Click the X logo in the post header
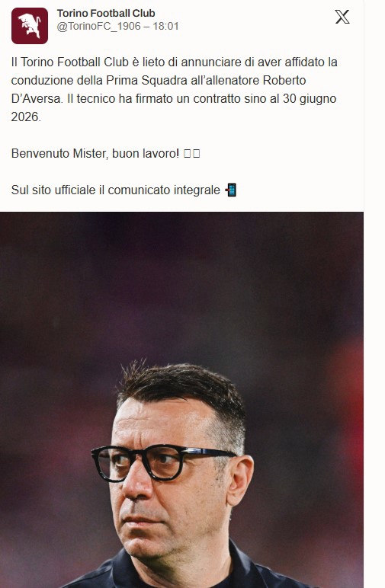Viewport: 385px width, 588px height. click(342, 17)
